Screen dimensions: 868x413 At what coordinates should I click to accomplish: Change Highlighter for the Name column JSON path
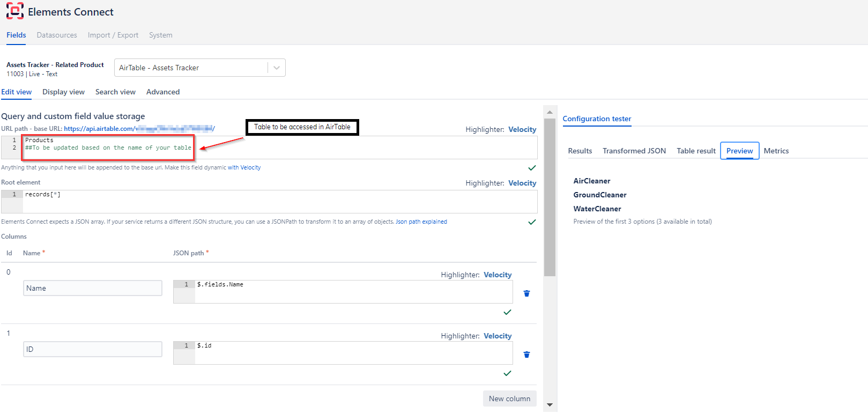[497, 275]
